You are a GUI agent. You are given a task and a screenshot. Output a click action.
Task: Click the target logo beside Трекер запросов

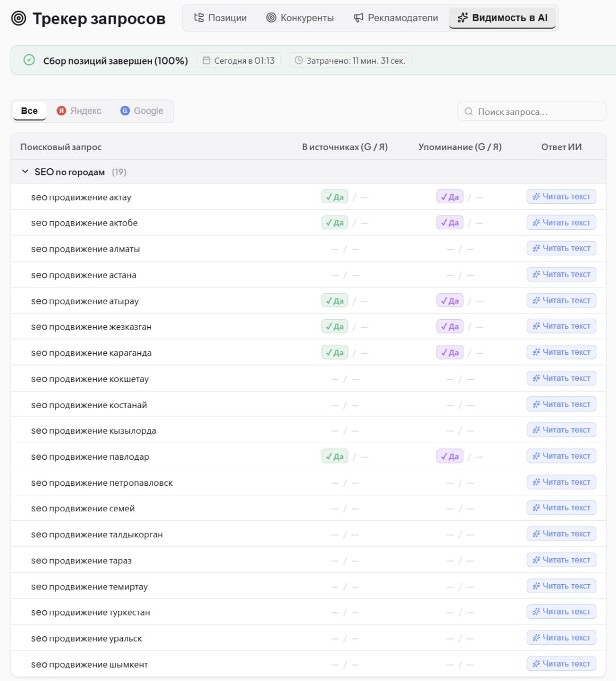(19, 19)
